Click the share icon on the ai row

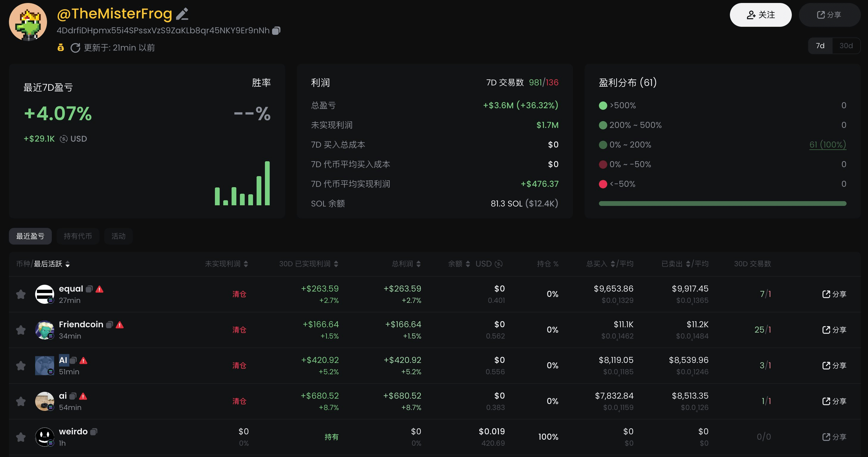(826, 401)
